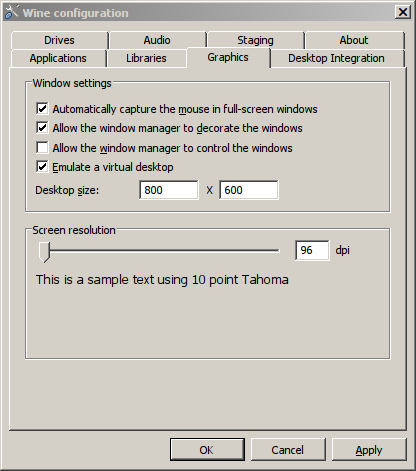
Task: Toggle automatic mouse capture in full-screen windows
Action: point(42,109)
